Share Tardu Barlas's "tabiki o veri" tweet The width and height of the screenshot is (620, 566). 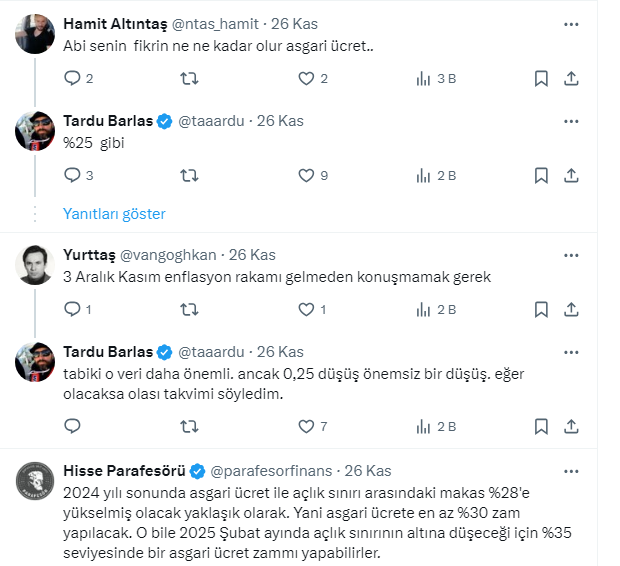tap(571, 427)
